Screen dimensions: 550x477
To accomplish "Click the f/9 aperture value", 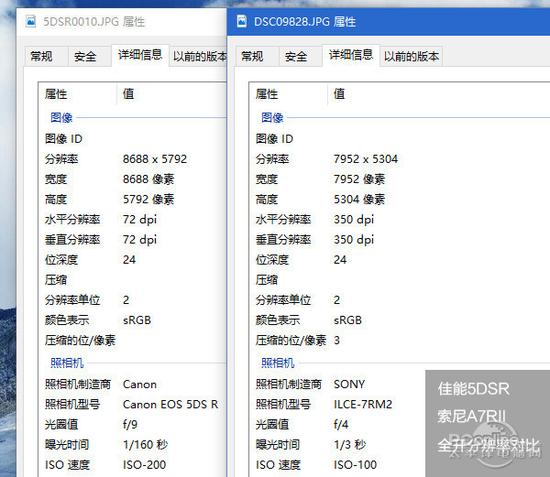I will [130, 425].
